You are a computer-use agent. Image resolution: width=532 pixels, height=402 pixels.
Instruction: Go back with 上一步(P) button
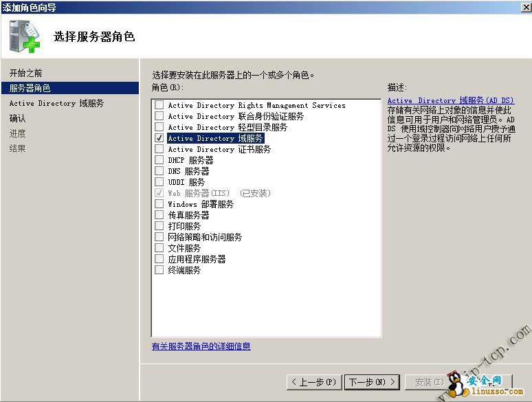coord(314,382)
